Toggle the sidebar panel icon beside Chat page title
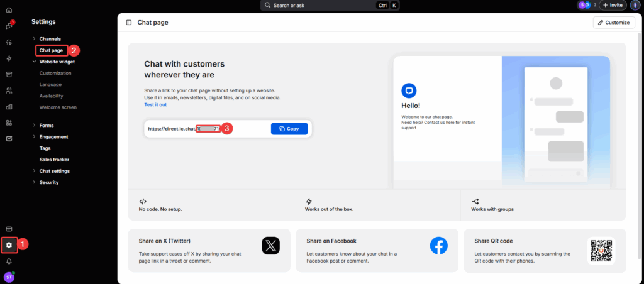 pyautogui.click(x=129, y=23)
